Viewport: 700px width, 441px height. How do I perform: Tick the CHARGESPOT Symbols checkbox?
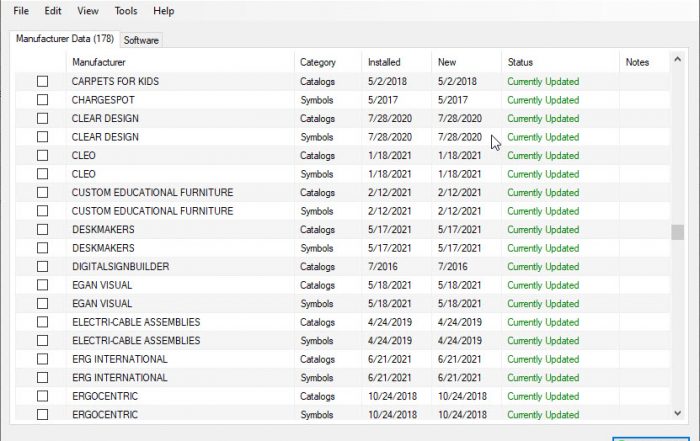pos(42,100)
